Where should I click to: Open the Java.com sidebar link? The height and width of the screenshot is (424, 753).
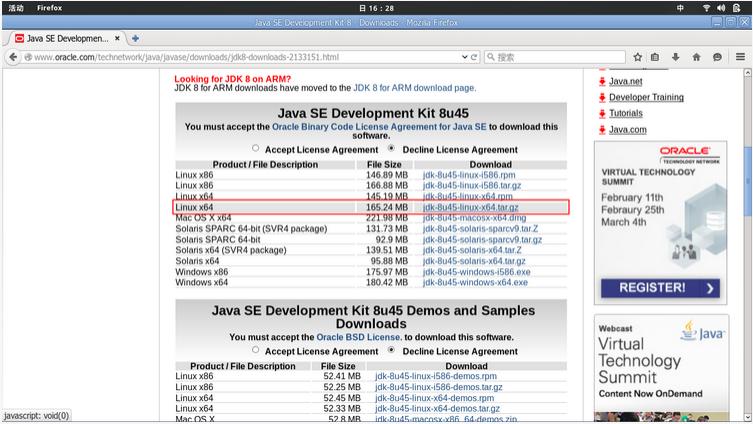pyautogui.click(x=628, y=130)
